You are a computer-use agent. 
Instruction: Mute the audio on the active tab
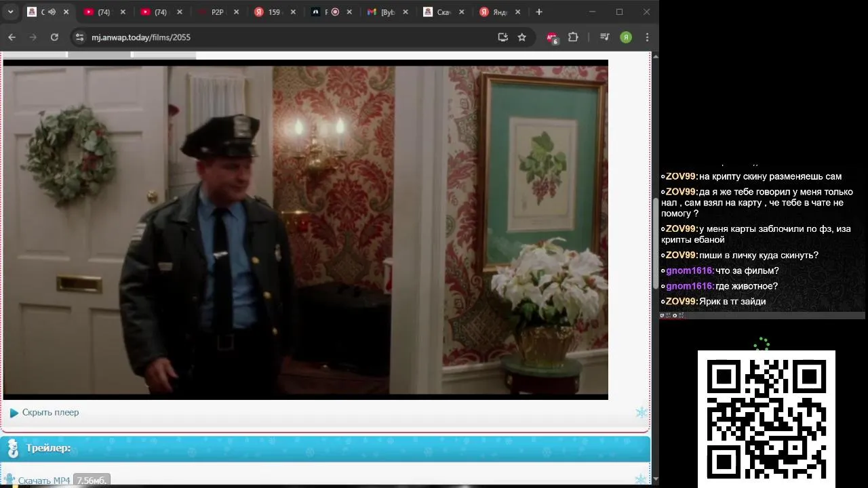tap(52, 12)
